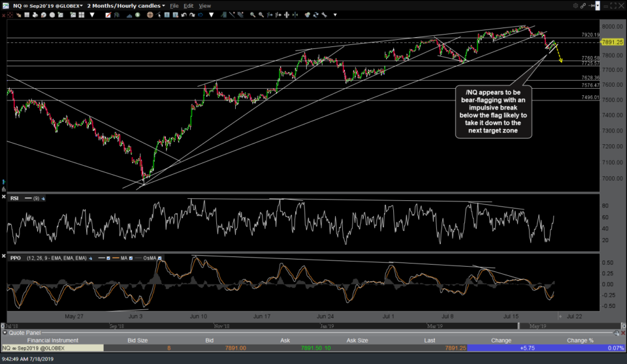Click the Last column header
627x364 pixels.
[x=430, y=341]
